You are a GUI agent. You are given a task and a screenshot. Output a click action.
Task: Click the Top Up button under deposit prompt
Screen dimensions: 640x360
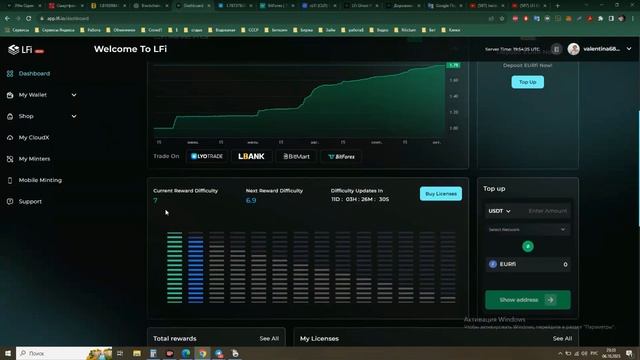coord(527,82)
